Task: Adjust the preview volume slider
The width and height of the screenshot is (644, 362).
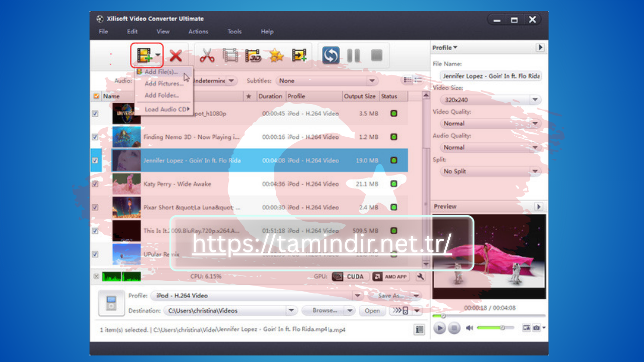Action: tap(496, 328)
